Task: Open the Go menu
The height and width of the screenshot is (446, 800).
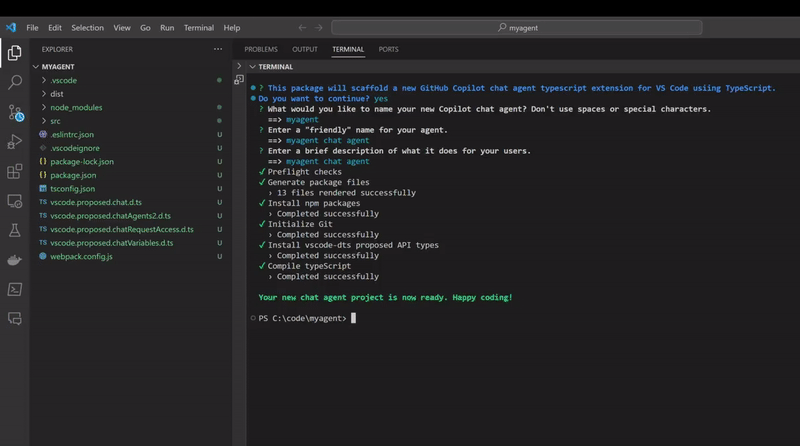Action: click(145, 28)
